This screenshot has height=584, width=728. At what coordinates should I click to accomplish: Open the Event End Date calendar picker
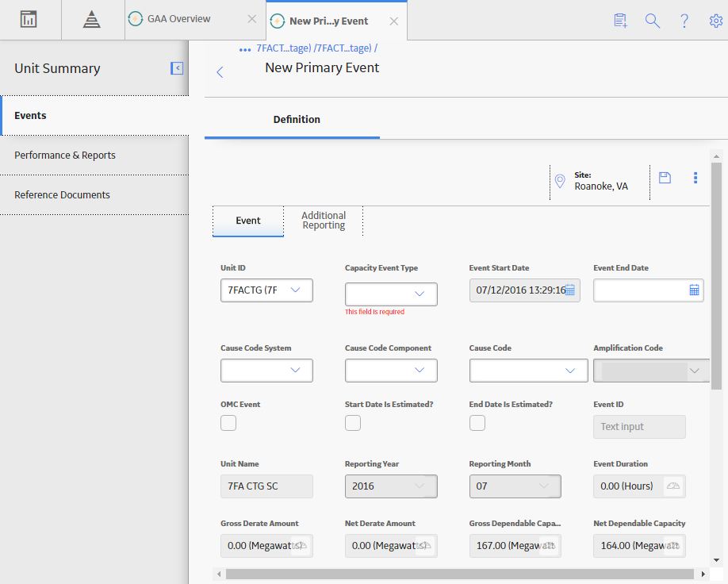click(x=694, y=290)
